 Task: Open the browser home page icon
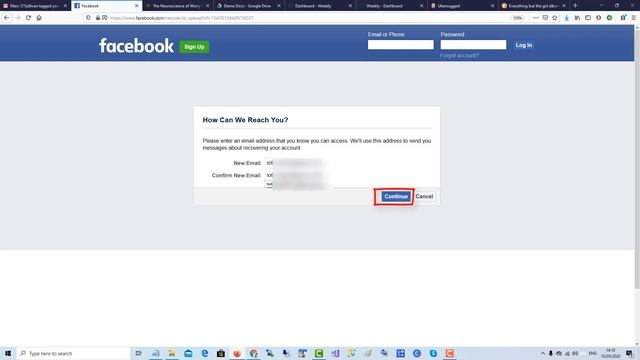tap(39, 18)
